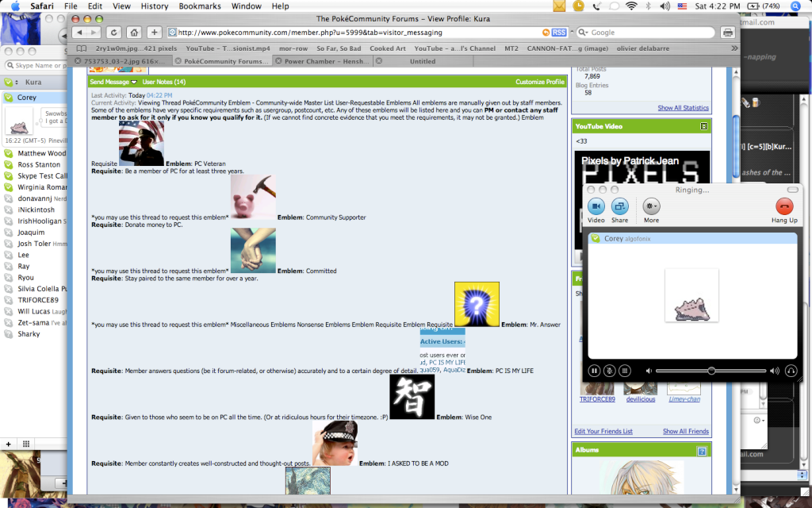
Task: Click the loud speaker icon in call window
Action: tap(775, 371)
